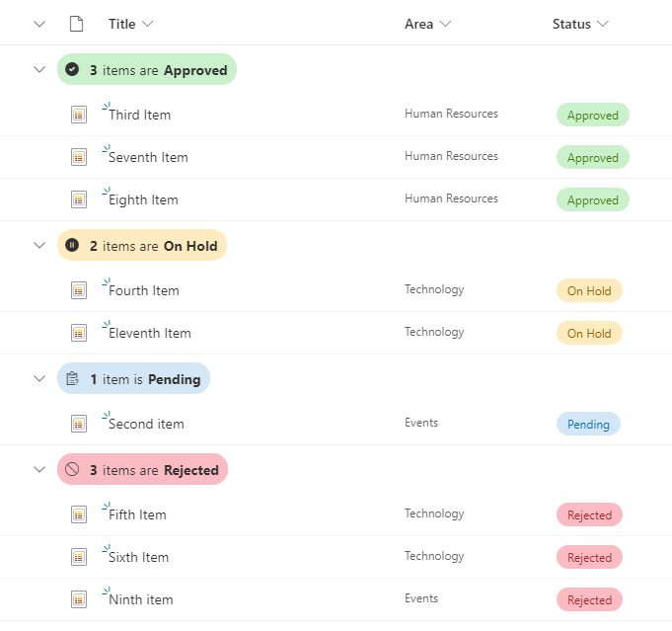672x631 pixels.
Task: Click the Approved status pill for Third Item
Action: tap(593, 115)
